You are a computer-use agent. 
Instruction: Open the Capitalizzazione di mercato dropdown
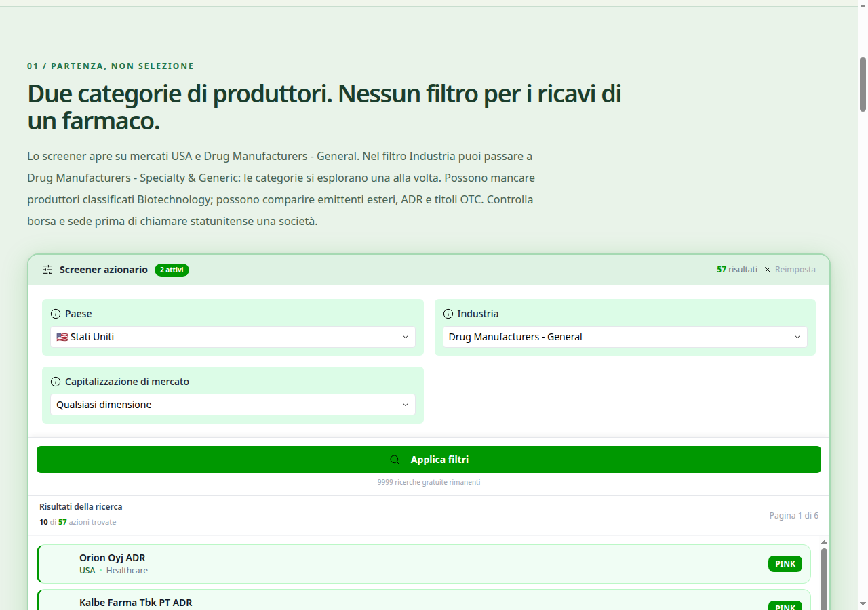(x=233, y=405)
